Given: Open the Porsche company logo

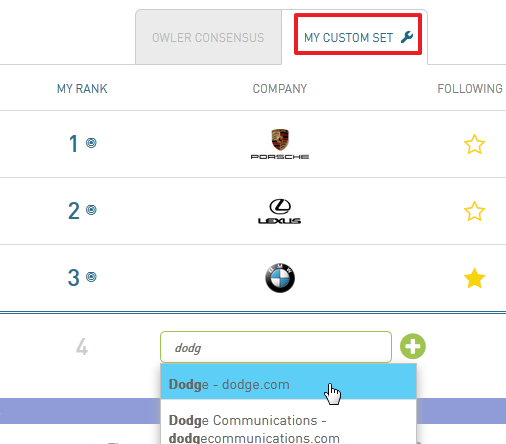Looking at the screenshot, I should tap(280, 144).
